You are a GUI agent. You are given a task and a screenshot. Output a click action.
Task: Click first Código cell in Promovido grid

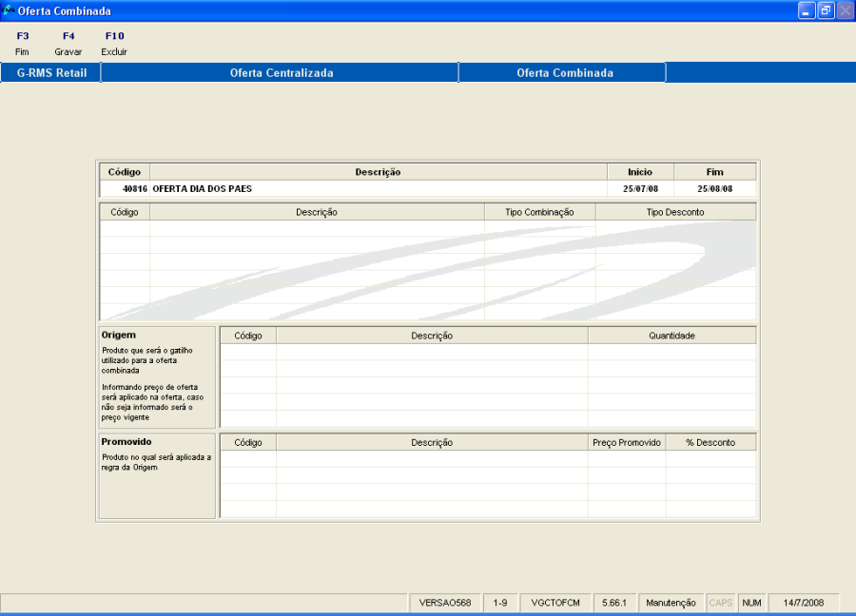coord(248,459)
